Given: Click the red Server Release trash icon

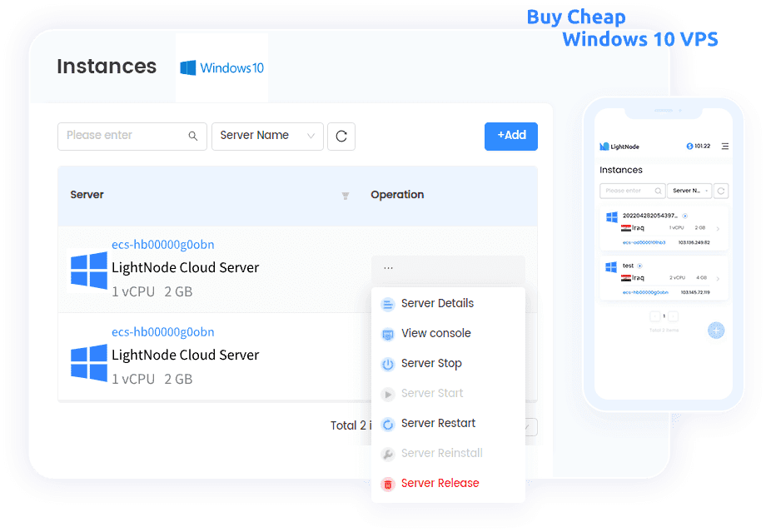Looking at the screenshot, I should tap(387, 483).
